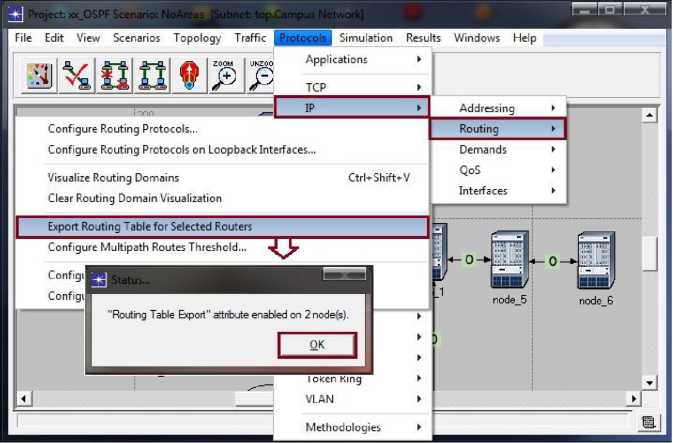Expand the Token Ring submenu
Image resolution: width=673 pixels, height=443 pixels.
coord(352,379)
